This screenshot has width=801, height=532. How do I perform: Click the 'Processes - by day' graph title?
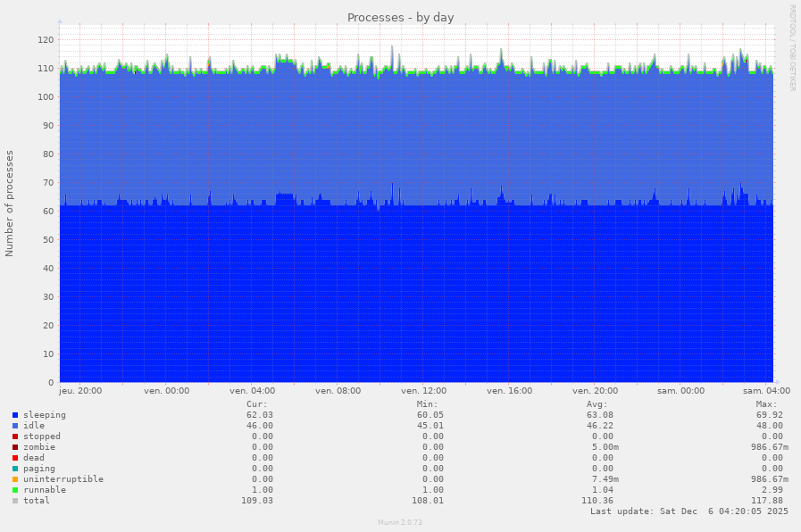[x=400, y=18]
